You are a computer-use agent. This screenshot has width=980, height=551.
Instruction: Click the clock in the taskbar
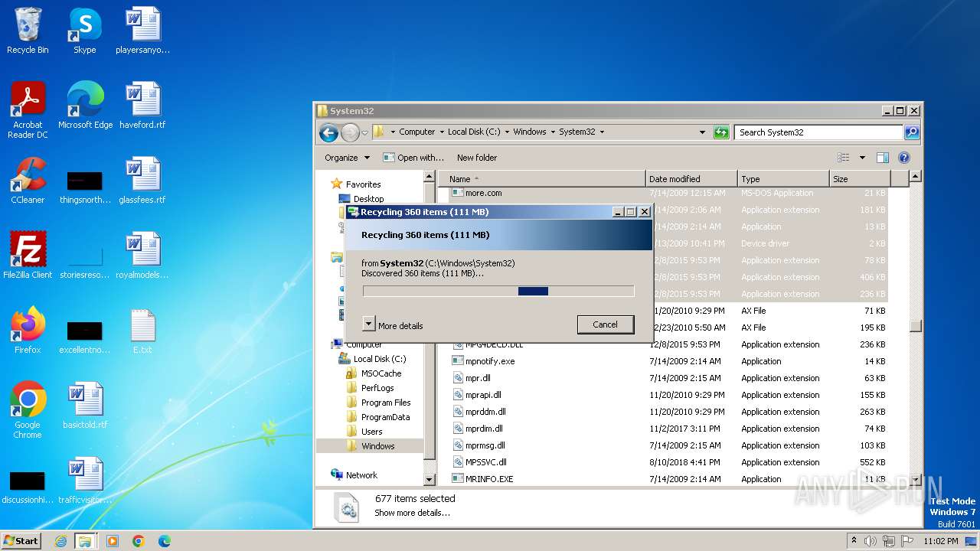pyautogui.click(x=940, y=541)
